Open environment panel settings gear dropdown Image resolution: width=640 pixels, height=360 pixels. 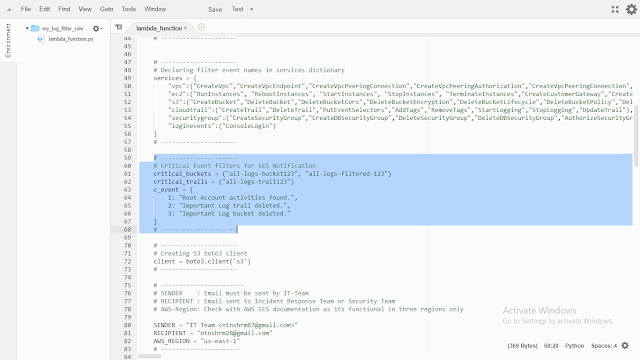tap(97, 29)
